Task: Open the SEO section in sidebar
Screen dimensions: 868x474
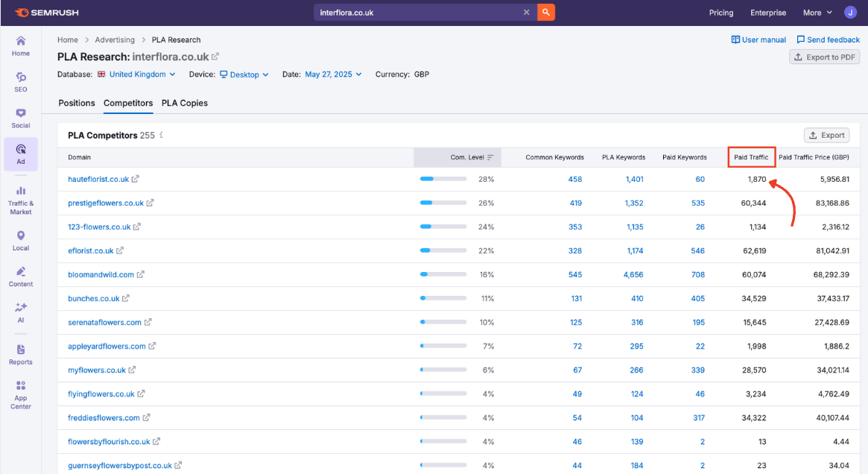Action: point(21,80)
